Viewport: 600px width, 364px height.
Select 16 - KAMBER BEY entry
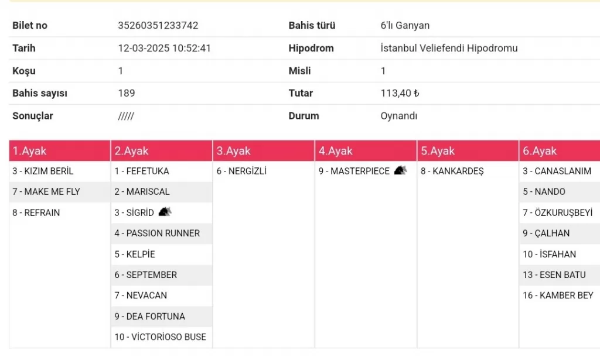558,296
